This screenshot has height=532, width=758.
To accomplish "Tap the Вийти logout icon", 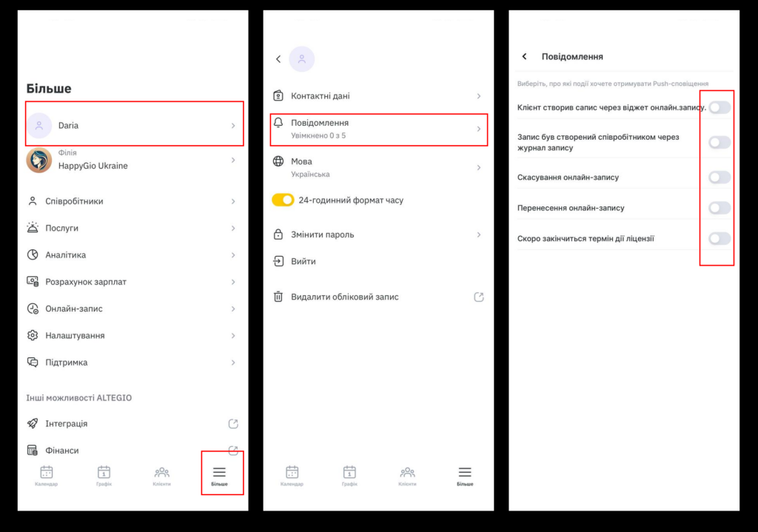I will (x=278, y=261).
